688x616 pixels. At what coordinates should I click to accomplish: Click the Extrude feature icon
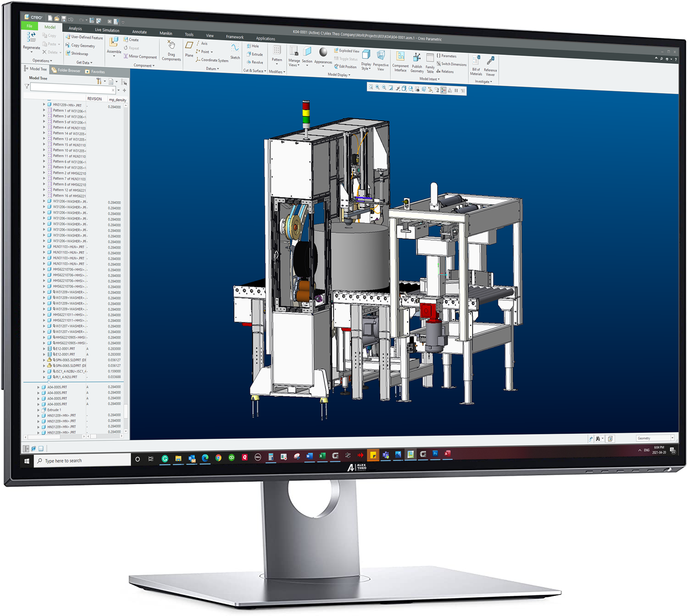(255, 54)
